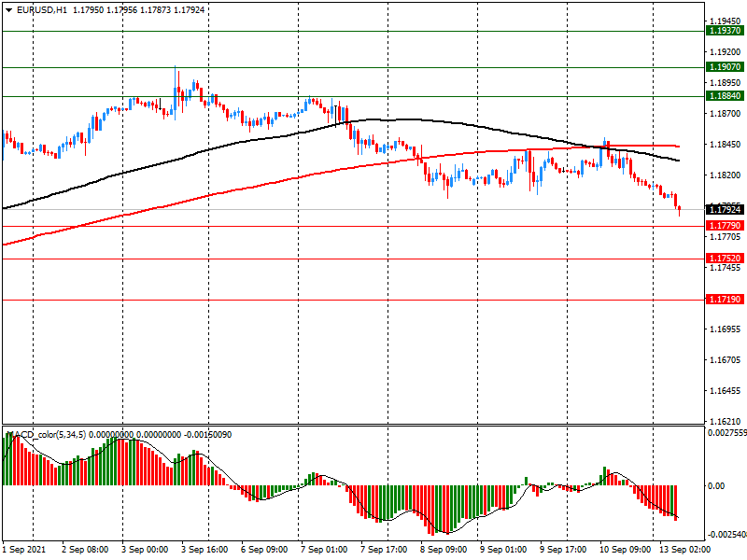
Task: Click the 1.18200 price scale value
Action: [x=726, y=175]
